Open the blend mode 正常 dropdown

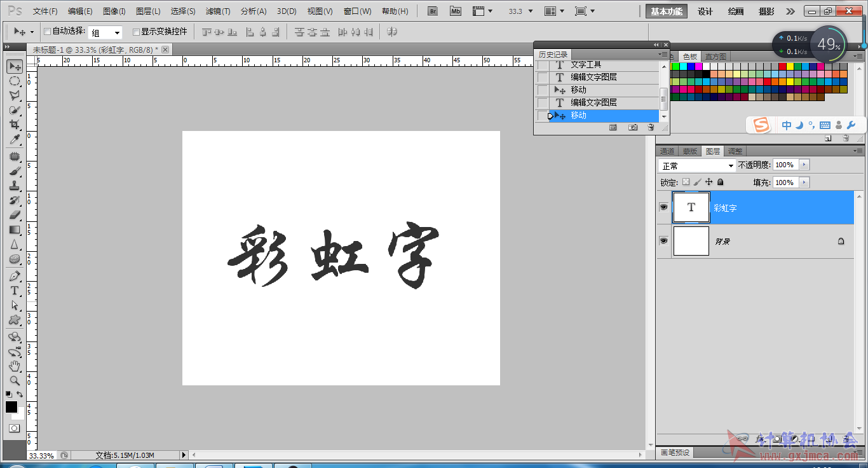[x=697, y=165]
